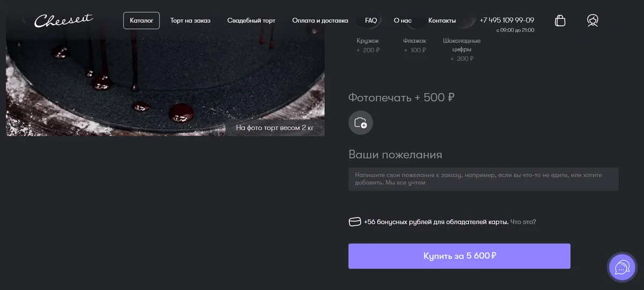Viewport: 644px width, 290px height.
Task: Open the shopping bag cart icon
Action: [560, 20]
